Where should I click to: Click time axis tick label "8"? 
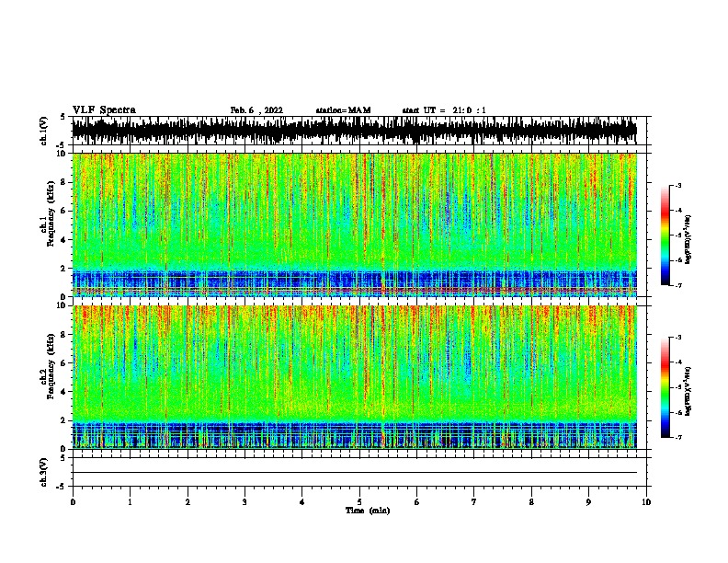click(x=531, y=501)
